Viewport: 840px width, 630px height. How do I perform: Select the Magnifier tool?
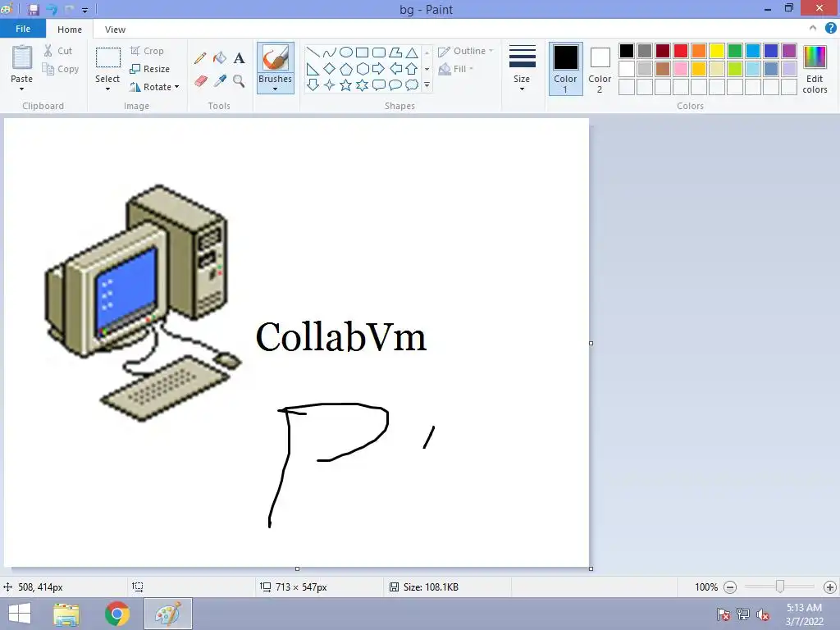pyautogui.click(x=239, y=81)
